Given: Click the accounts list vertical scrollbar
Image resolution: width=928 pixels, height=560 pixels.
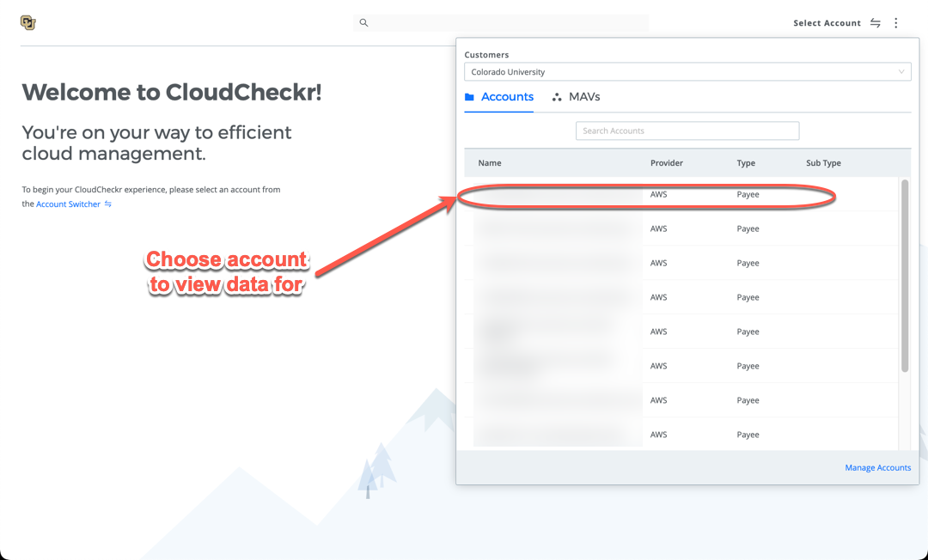Looking at the screenshot, I should point(904,277).
